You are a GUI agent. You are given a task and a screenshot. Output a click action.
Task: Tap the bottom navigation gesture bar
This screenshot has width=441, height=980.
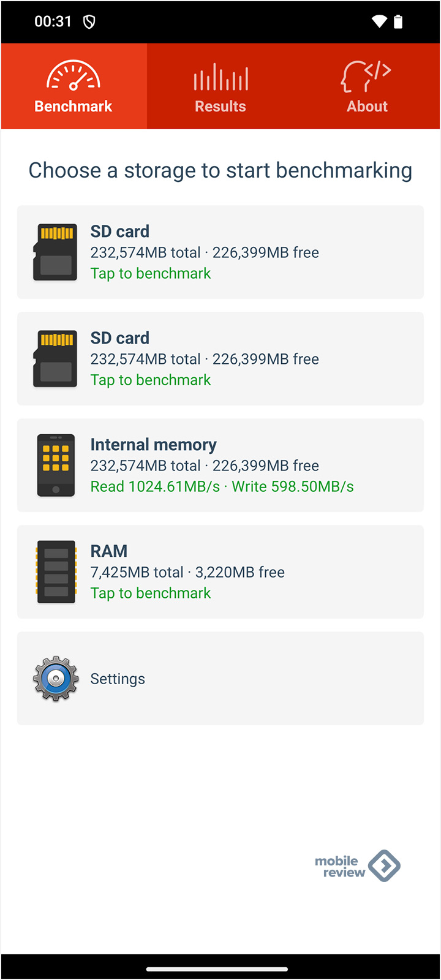pos(217,969)
